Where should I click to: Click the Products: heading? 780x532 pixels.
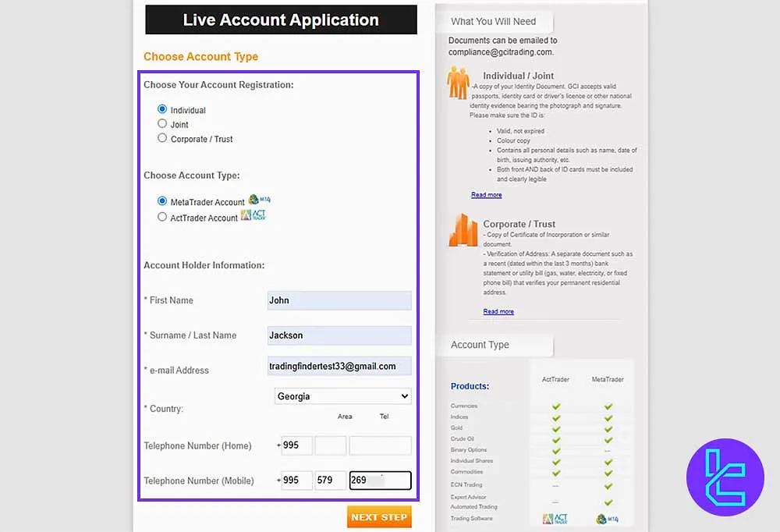pos(470,386)
